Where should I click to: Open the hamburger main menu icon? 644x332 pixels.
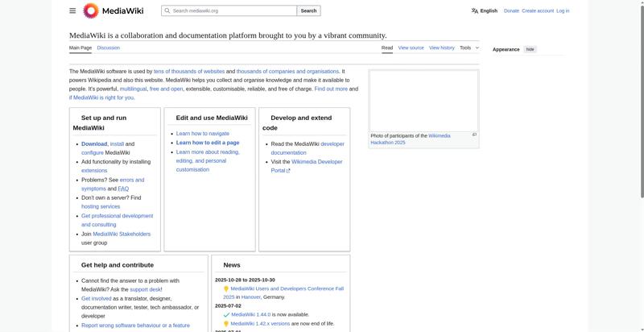(72, 10)
